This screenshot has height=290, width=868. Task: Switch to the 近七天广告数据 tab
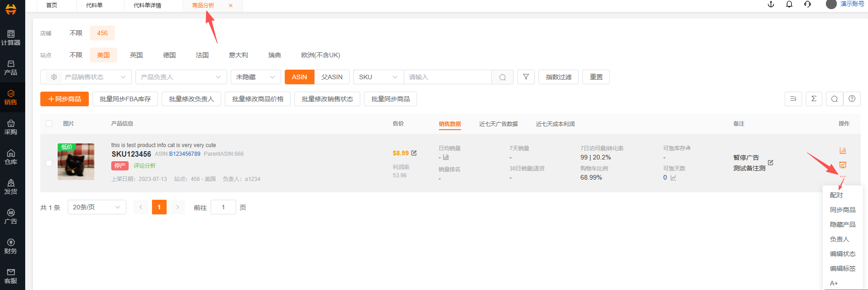498,124
